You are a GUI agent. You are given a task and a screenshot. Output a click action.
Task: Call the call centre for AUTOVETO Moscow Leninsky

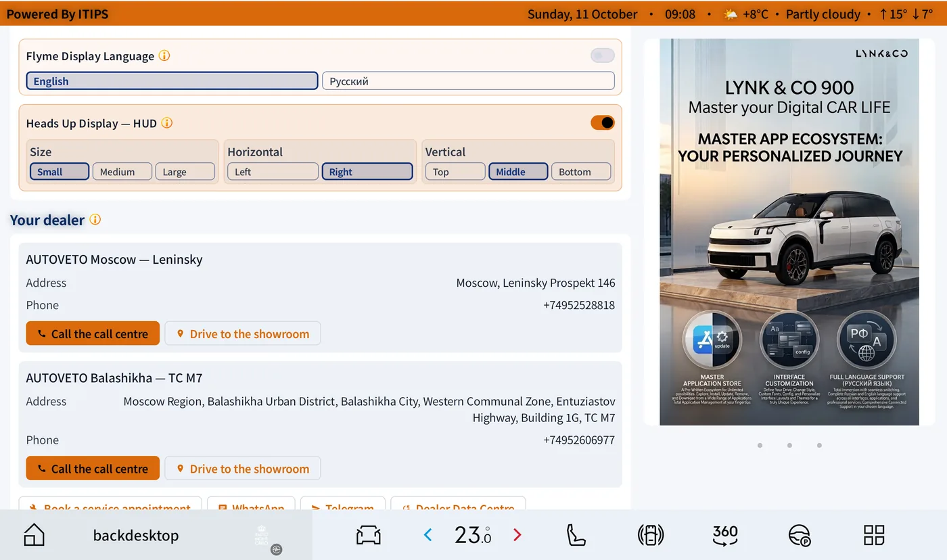(93, 333)
